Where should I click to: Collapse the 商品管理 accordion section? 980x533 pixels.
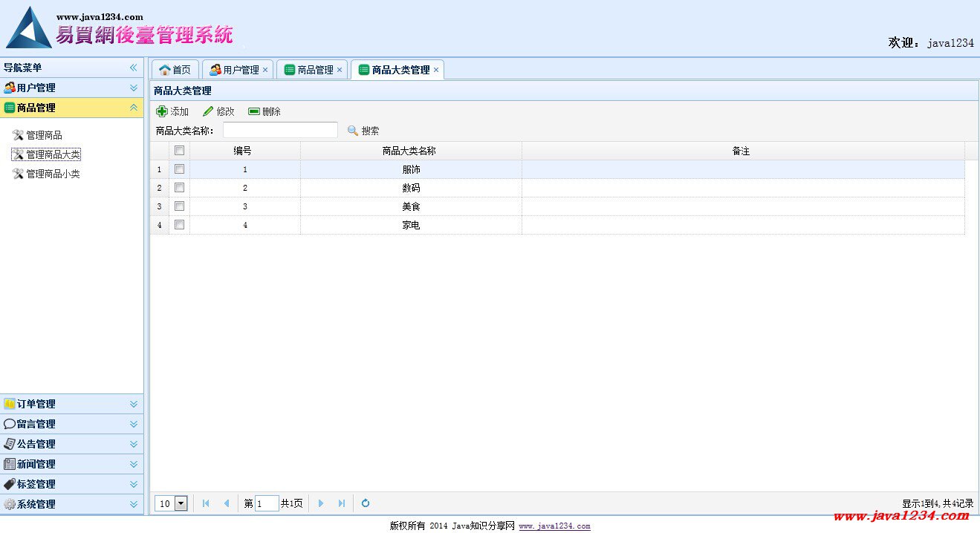[134, 108]
